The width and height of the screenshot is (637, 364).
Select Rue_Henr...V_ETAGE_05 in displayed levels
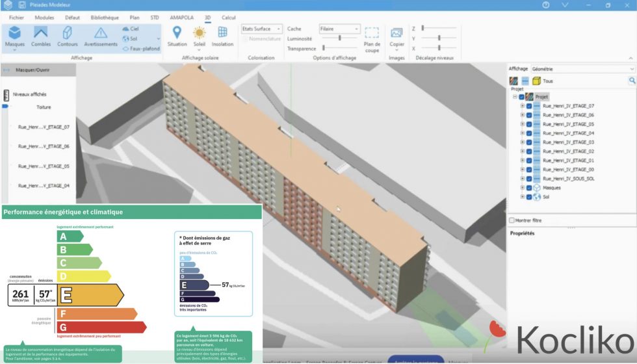pos(44,166)
